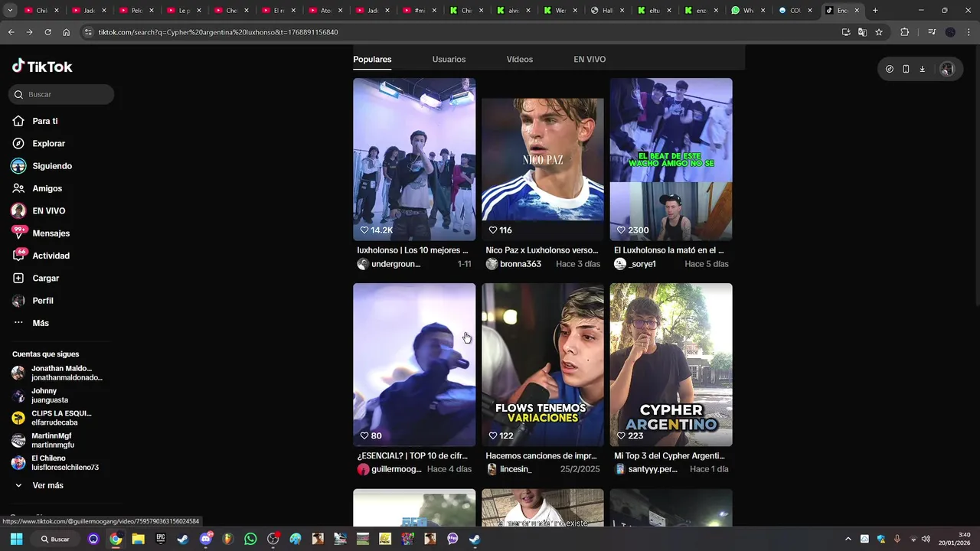Click the taskbar Buscar search box
The image size is (980, 551).
(x=55, y=539)
